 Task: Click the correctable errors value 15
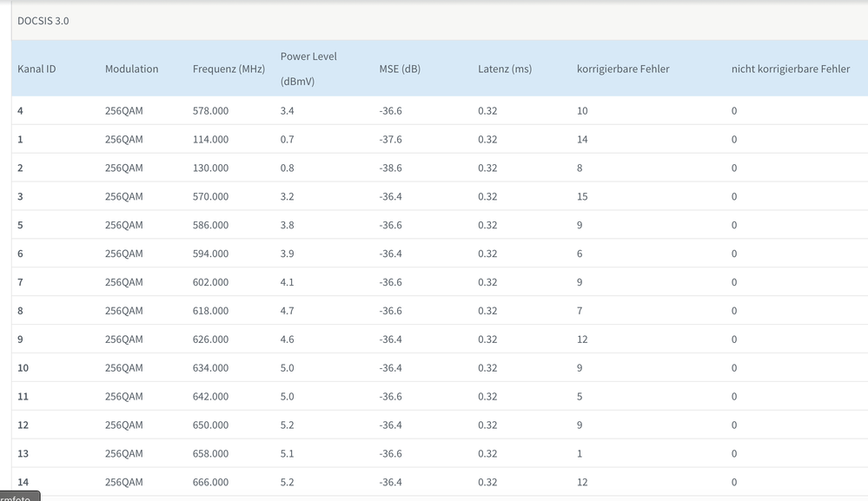coord(582,197)
